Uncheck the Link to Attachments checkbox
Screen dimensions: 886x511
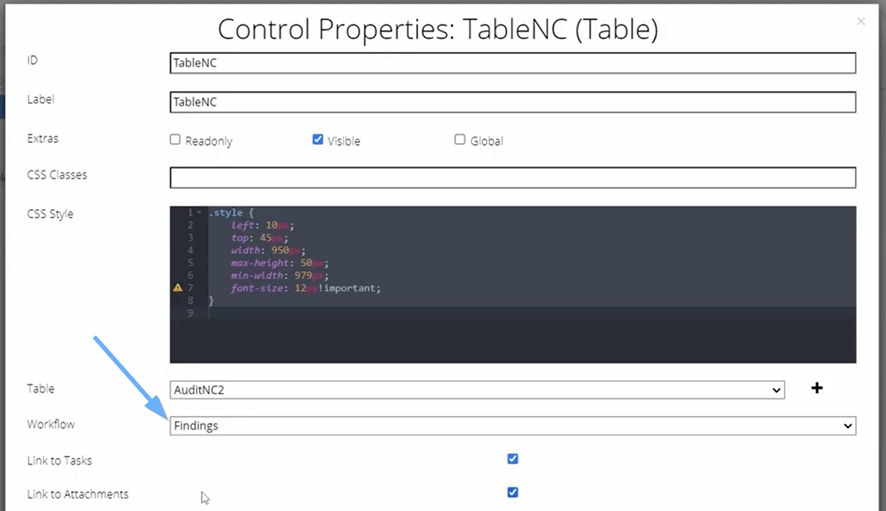(513, 492)
